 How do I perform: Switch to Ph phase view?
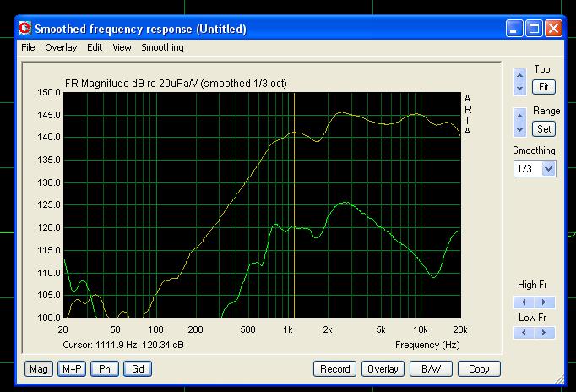click(x=105, y=369)
